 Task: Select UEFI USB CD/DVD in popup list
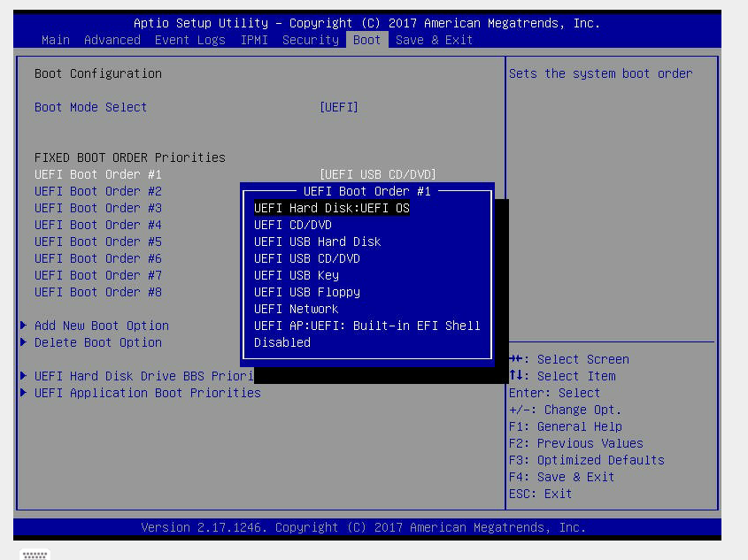pos(307,258)
